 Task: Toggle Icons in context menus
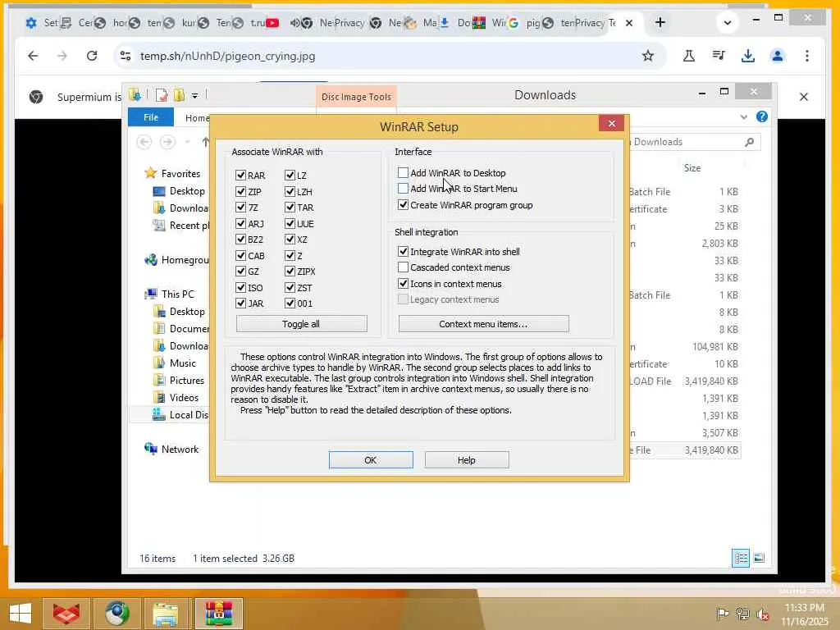[403, 283]
